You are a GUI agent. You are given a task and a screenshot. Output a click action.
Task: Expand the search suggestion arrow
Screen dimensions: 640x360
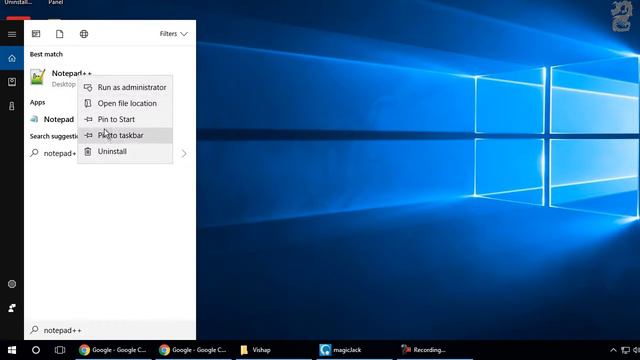[x=184, y=153]
